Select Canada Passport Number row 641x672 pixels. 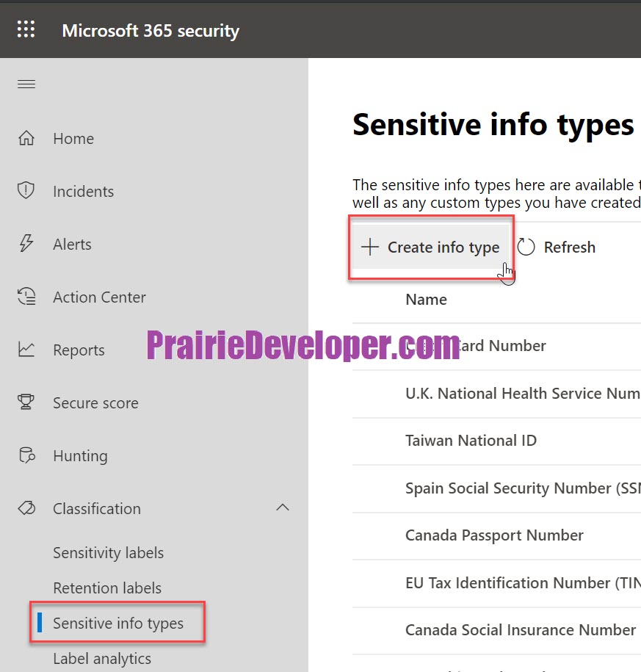tap(496, 535)
